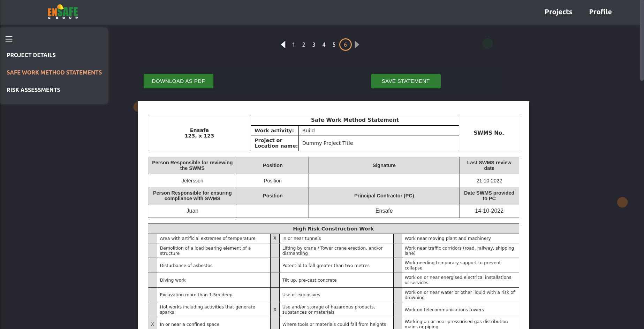Go to previous page using left arrow
Viewport: 644px width, 329px height.
283,45
